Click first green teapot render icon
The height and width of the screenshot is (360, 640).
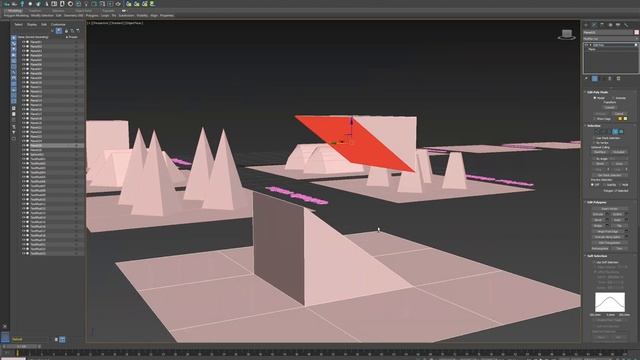click(x=129, y=4)
